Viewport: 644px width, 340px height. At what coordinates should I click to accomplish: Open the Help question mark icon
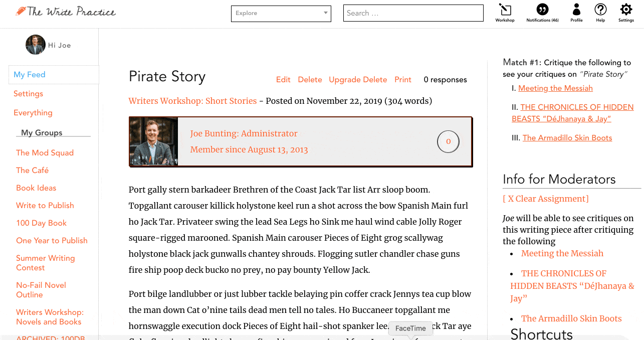600,10
